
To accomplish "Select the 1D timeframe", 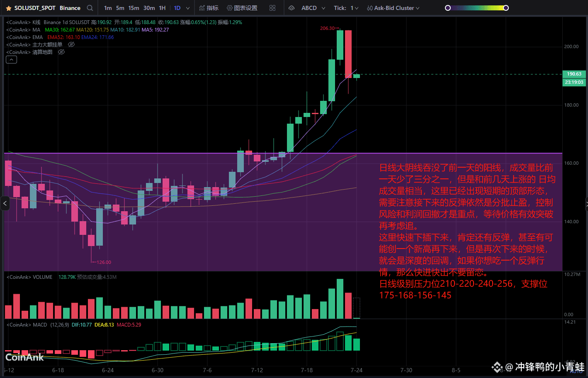I will [x=177, y=8].
